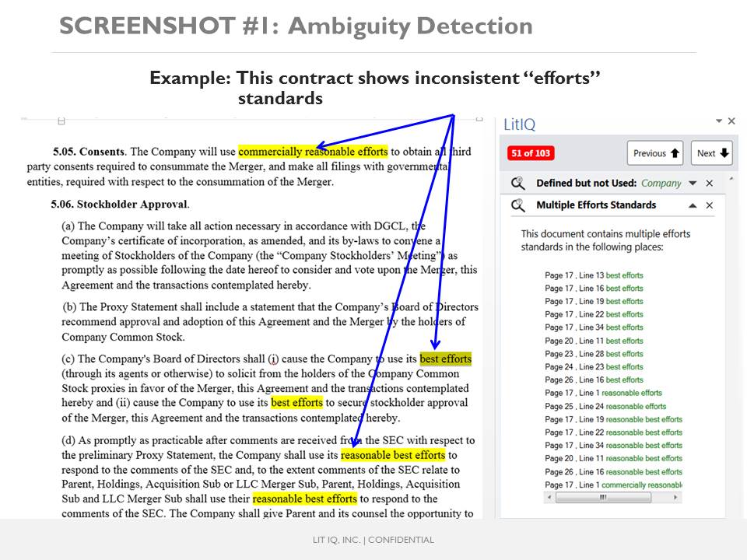Screen dimensions: 747x560
Task: Click left arrow of results list scrollbar
Action: pyautogui.click(x=549, y=497)
